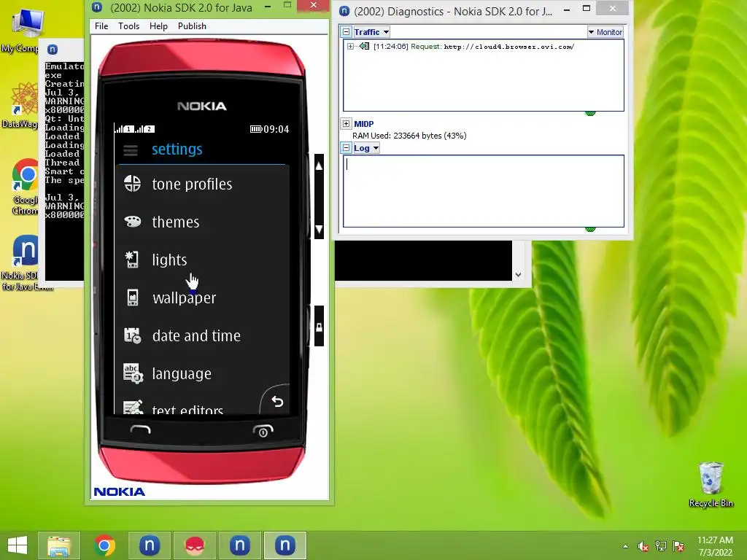
Task: Open the Publish menu
Action: 192,26
